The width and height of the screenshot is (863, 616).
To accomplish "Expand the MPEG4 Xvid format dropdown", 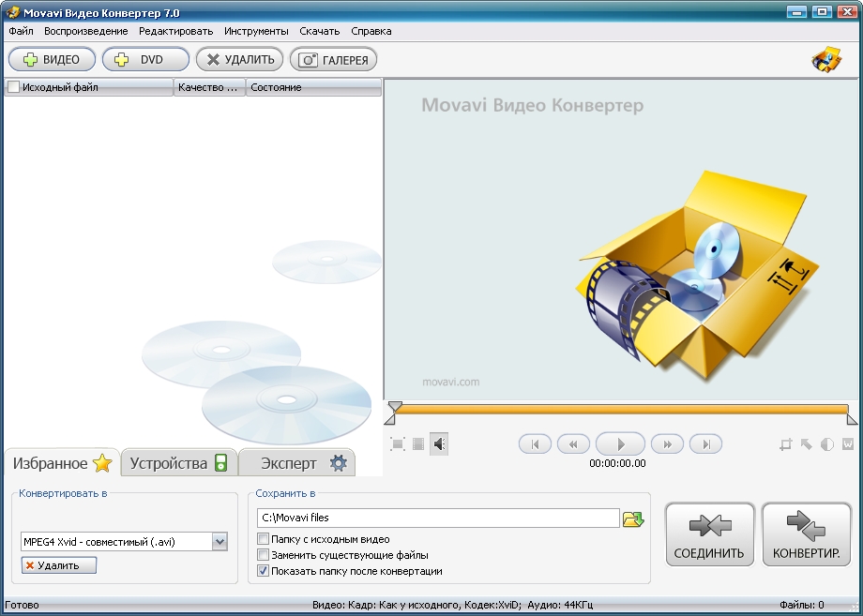I will pyautogui.click(x=220, y=541).
